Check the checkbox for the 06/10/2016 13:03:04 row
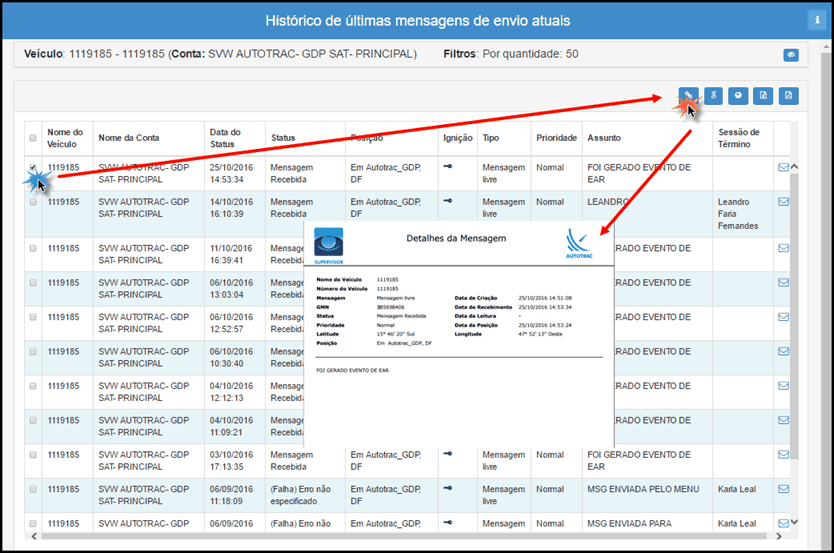Viewport: 834px width, 553px height. click(33, 283)
